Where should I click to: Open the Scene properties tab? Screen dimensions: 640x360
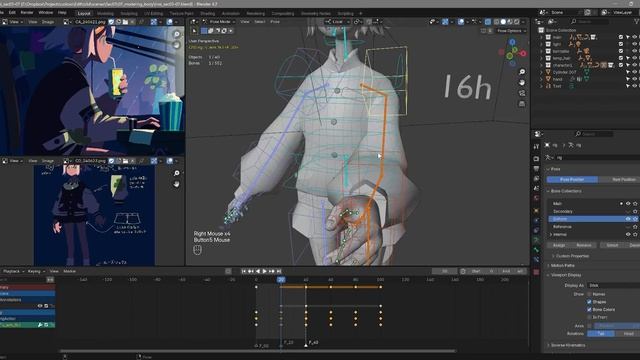pyautogui.click(x=536, y=189)
